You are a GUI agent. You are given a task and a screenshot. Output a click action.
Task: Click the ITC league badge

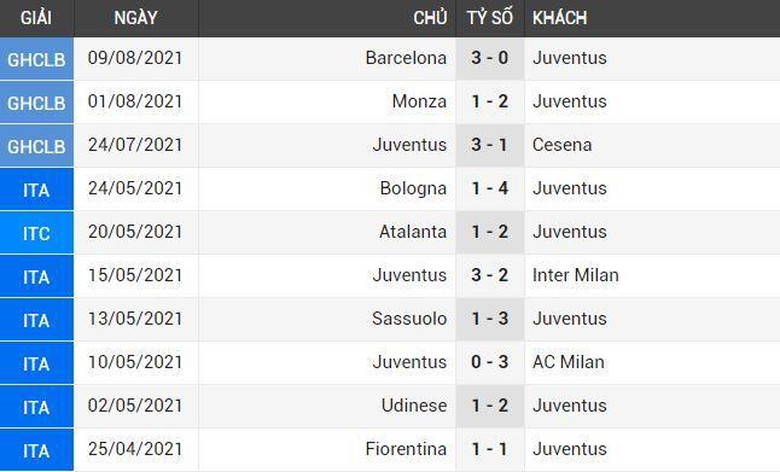36,232
